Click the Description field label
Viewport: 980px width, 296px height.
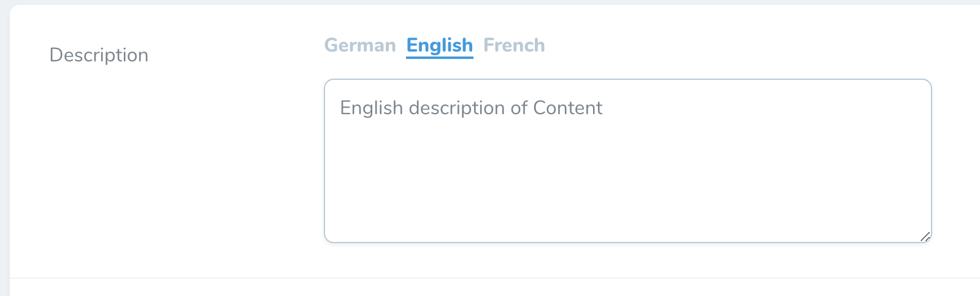point(99,55)
